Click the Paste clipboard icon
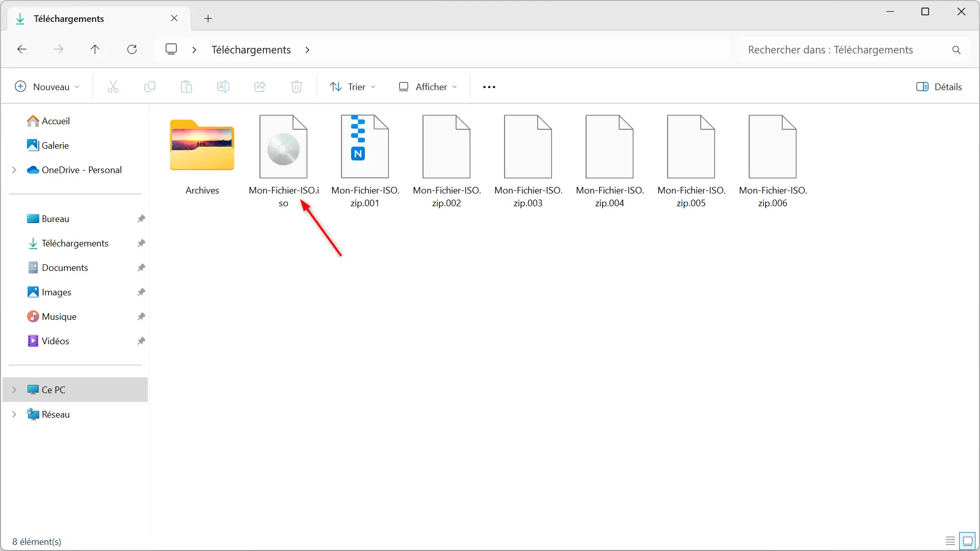980x551 pixels. [187, 87]
